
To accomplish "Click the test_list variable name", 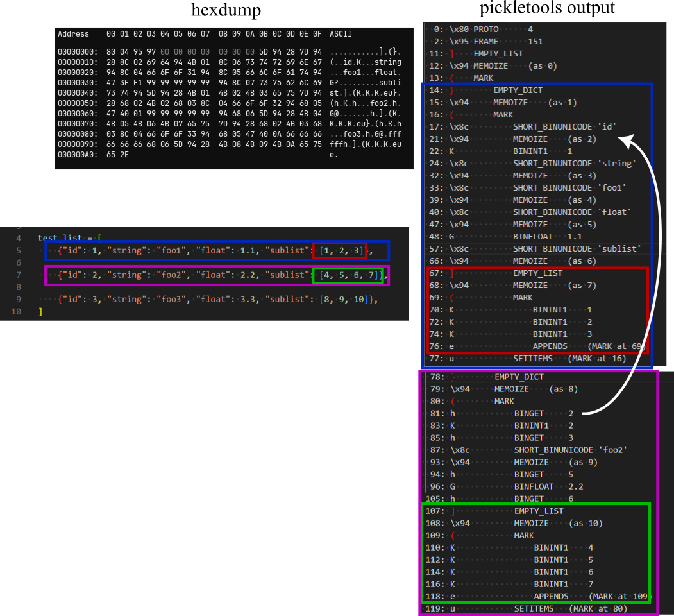I will click(61, 238).
